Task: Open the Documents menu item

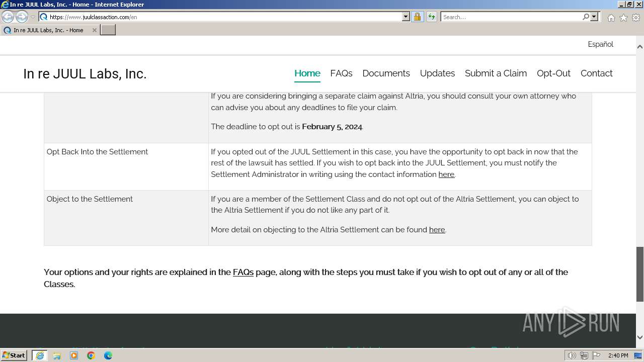Action: [386, 73]
